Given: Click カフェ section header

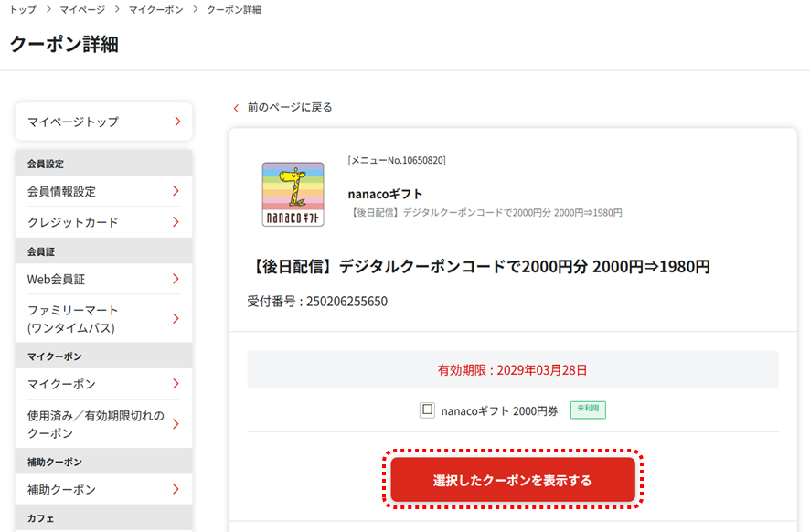Looking at the screenshot, I should [104, 518].
